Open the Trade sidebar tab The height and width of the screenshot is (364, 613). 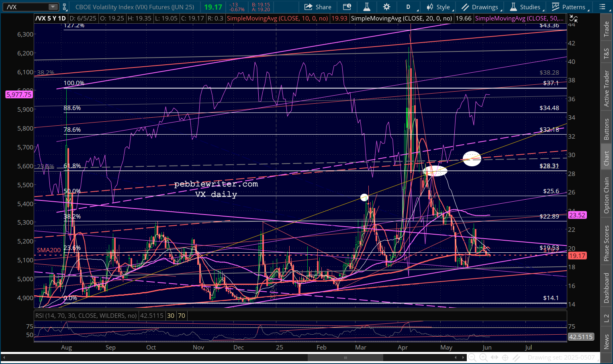click(606, 29)
